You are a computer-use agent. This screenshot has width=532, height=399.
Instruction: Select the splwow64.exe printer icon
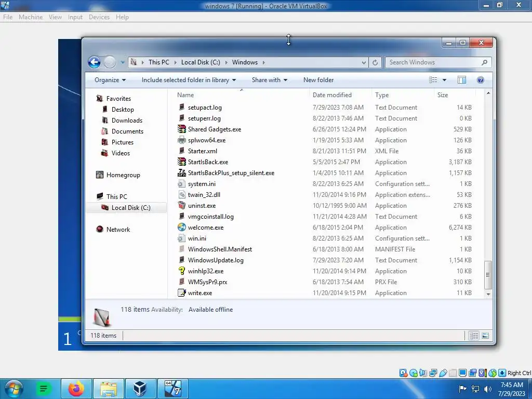tap(182, 140)
